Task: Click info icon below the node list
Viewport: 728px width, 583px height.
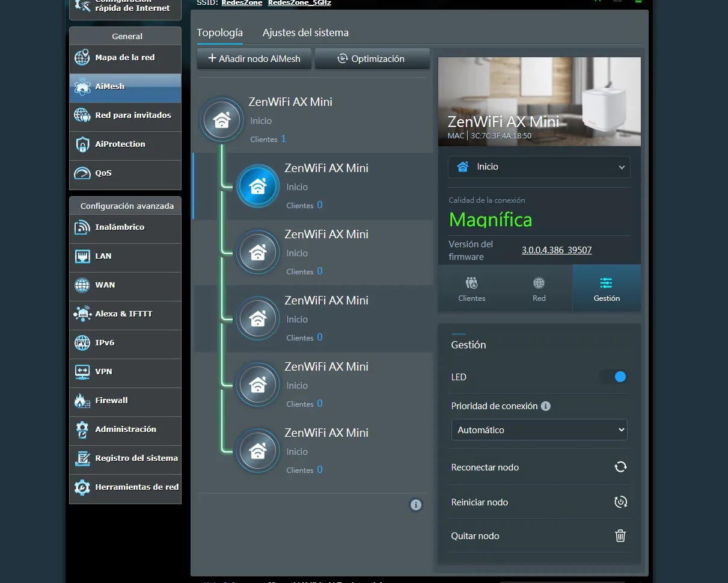Action: (x=415, y=505)
